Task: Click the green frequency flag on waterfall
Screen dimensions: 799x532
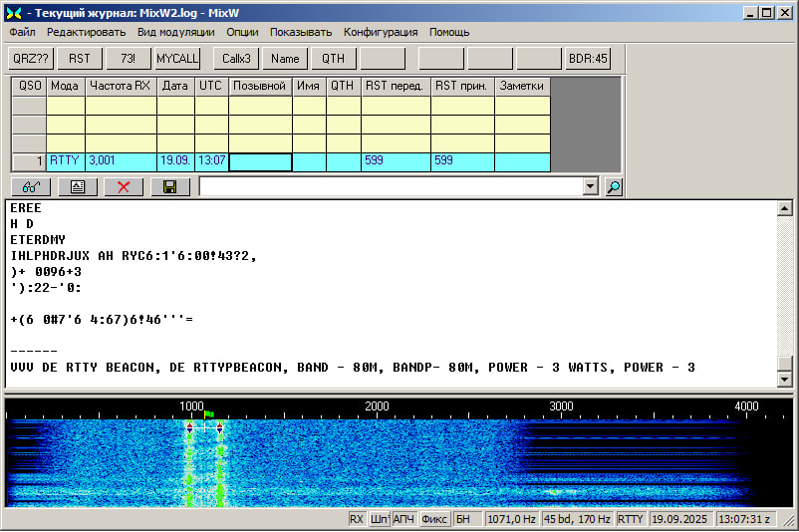Action: (x=210, y=413)
